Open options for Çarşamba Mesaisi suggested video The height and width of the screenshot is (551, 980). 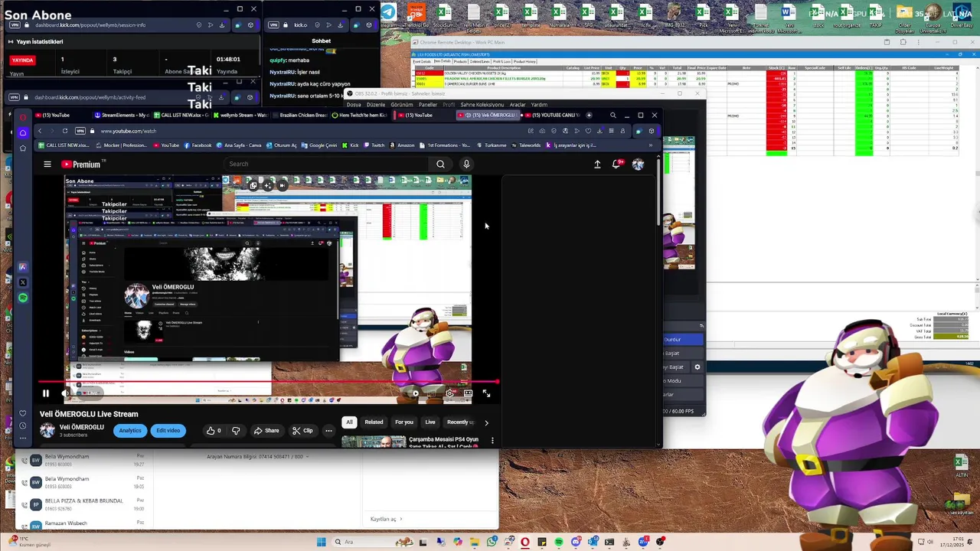coord(492,441)
